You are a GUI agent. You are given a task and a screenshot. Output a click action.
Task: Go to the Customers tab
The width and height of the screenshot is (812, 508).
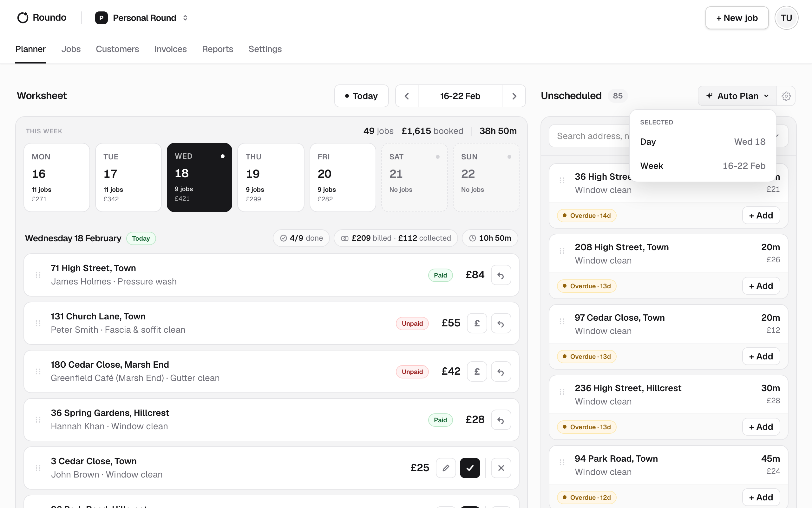[117, 49]
